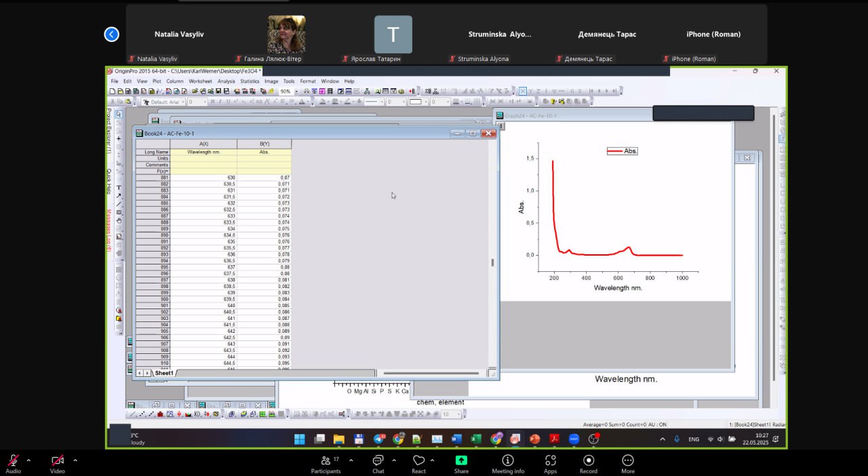The width and height of the screenshot is (868, 476).
Task: Open Zoom Participants panel
Action: (326, 464)
